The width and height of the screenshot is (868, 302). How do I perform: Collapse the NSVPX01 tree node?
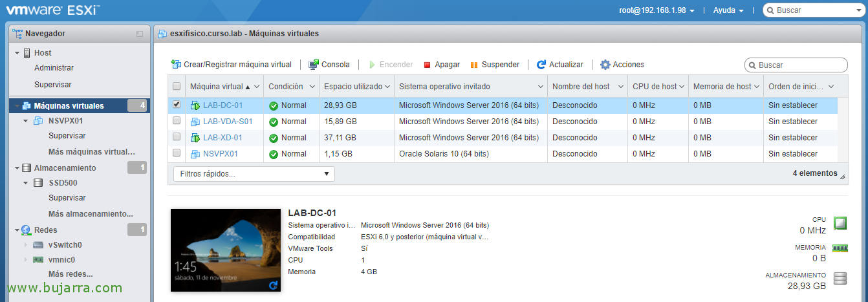26,120
